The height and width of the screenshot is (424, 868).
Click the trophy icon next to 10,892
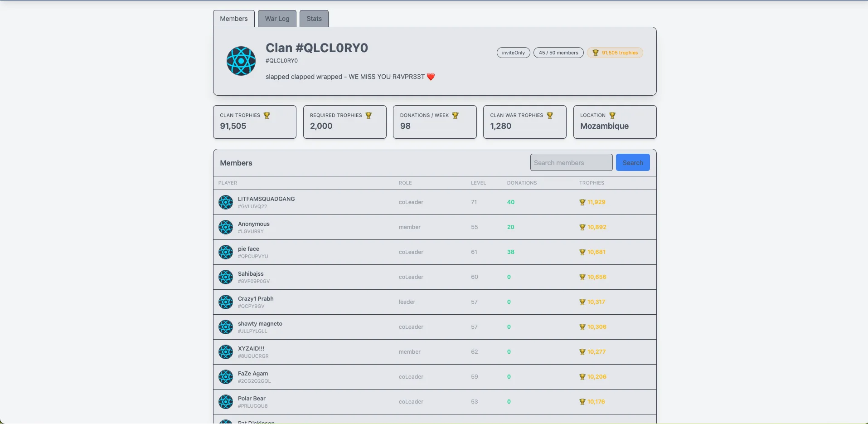point(582,227)
